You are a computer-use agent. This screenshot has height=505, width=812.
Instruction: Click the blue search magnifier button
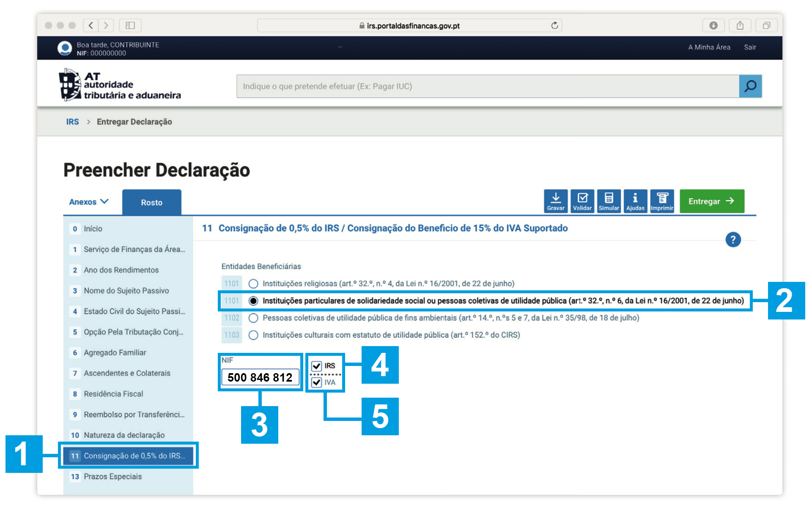[750, 86]
